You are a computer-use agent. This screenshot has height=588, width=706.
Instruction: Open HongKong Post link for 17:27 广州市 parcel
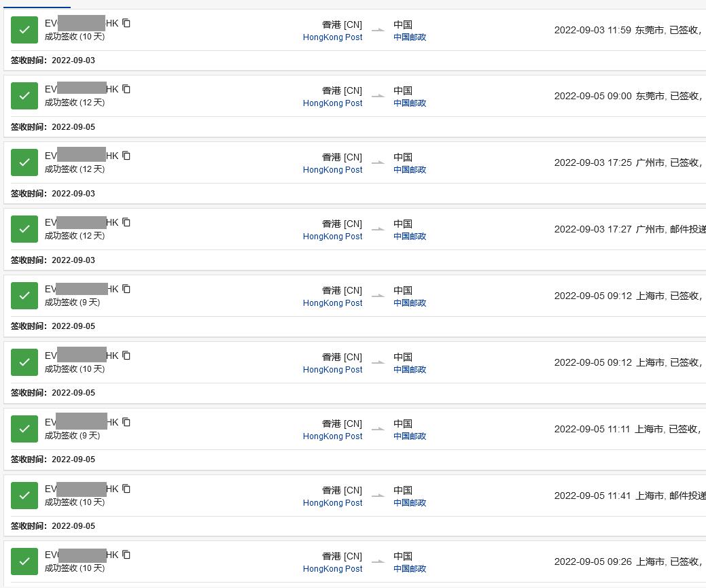[x=332, y=237]
